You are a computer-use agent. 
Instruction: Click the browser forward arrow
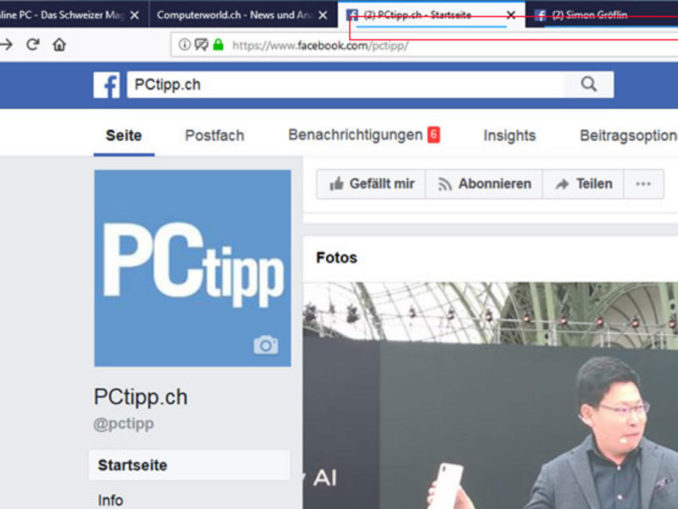[6, 44]
